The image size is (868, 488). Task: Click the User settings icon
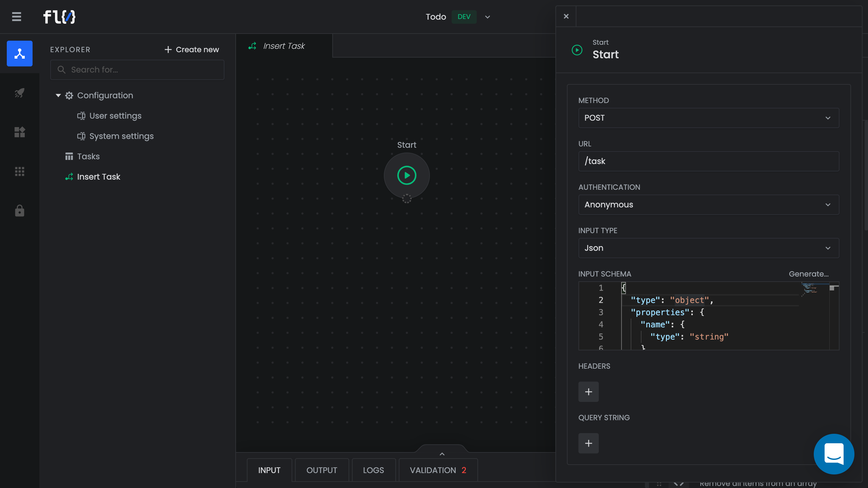pos(81,116)
